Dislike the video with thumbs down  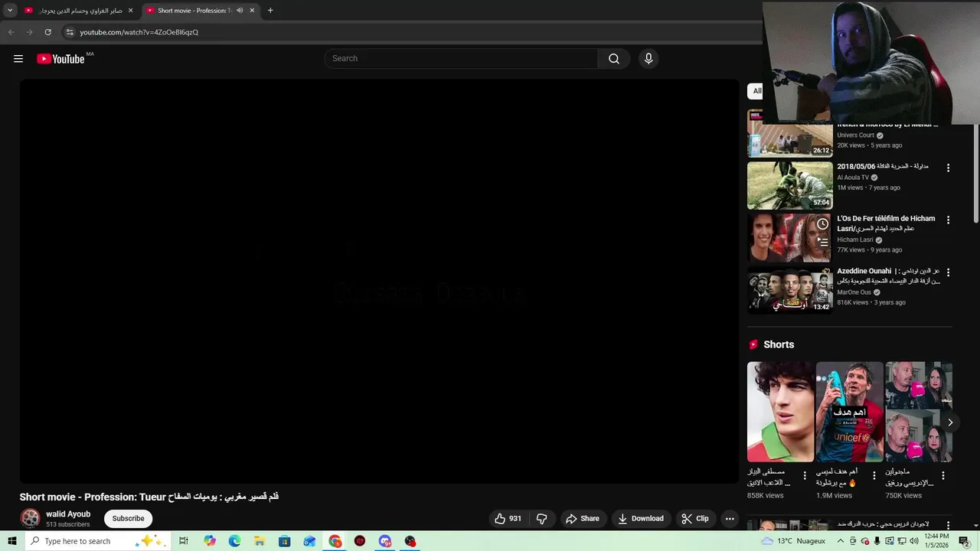(541, 519)
